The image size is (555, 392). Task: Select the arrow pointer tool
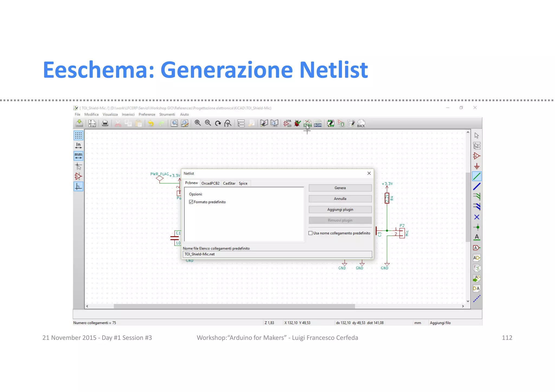click(477, 135)
